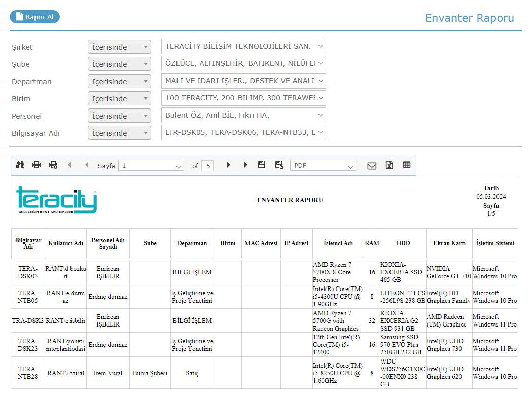Go to the previous report page
This screenshot has height=398, width=532.
pos(87,165)
